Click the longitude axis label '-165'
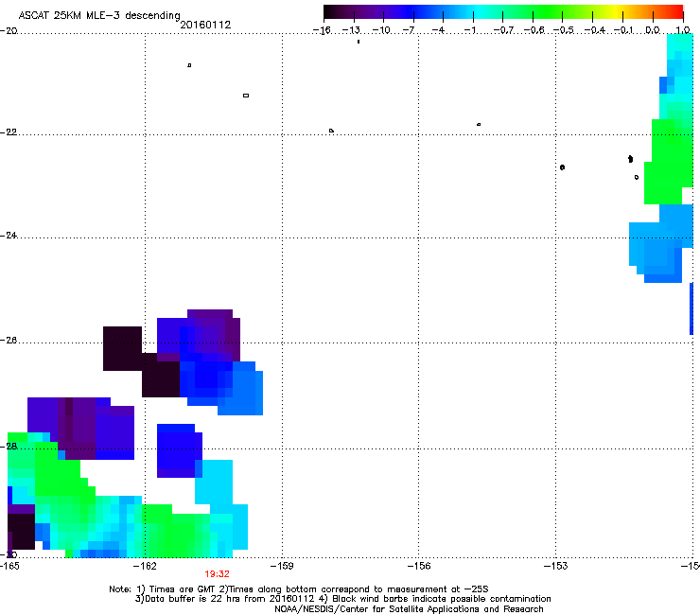This screenshot has height=615, width=700. tap(9, 567)
